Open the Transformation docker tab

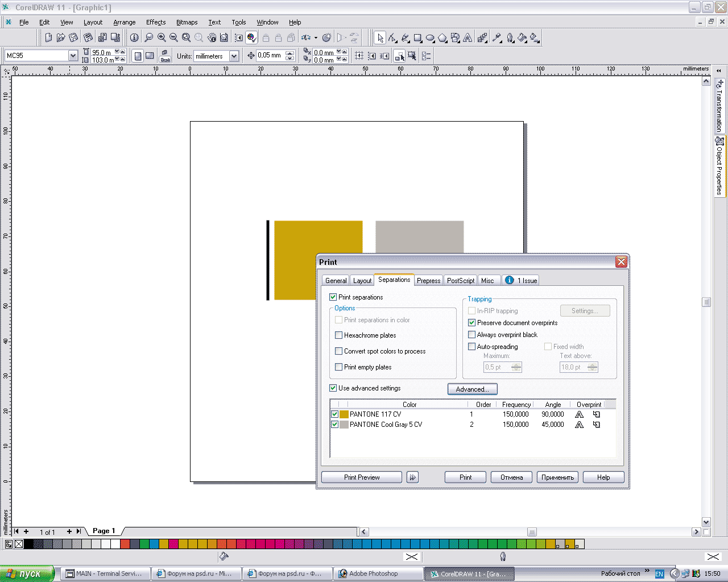[x=719, y=107]
